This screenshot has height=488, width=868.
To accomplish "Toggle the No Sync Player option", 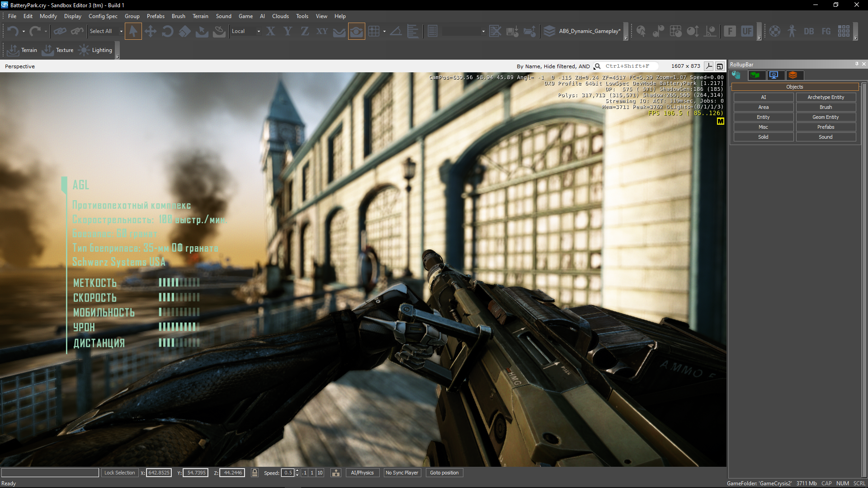I will point(401,473).
